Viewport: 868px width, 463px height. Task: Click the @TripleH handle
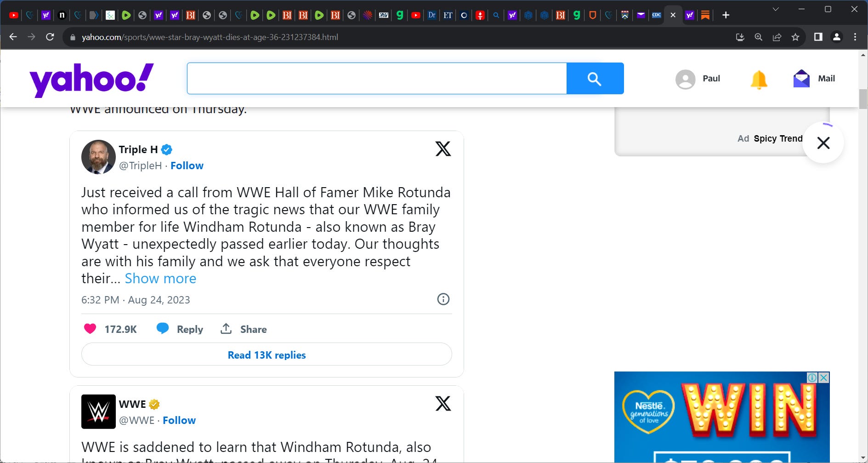[140, 166]
